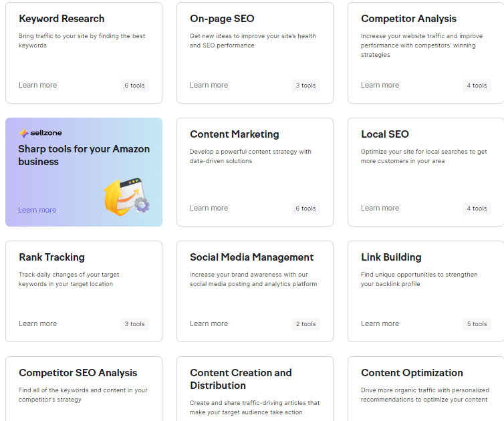
Task: Open Learn more under Link Building
Action: coord(380,323)
